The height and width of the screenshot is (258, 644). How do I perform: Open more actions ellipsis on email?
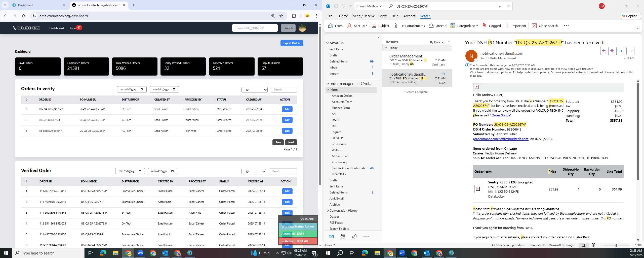click(x=630, y=51)
